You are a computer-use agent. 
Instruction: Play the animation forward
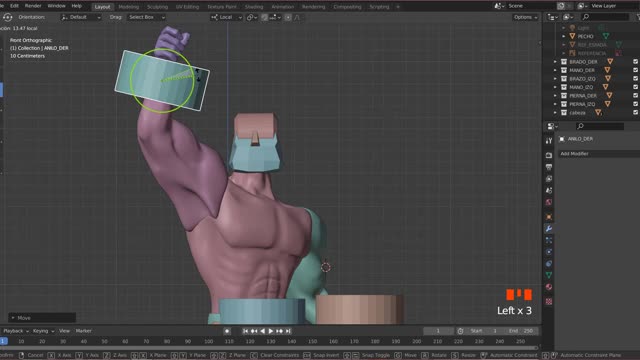[x=271, y=331]
